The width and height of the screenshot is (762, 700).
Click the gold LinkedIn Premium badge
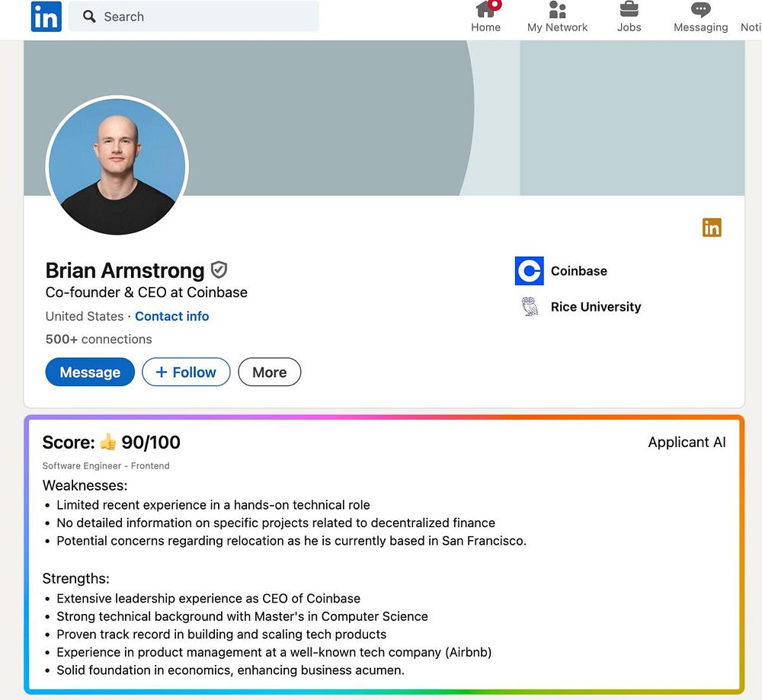click(712, 227)
